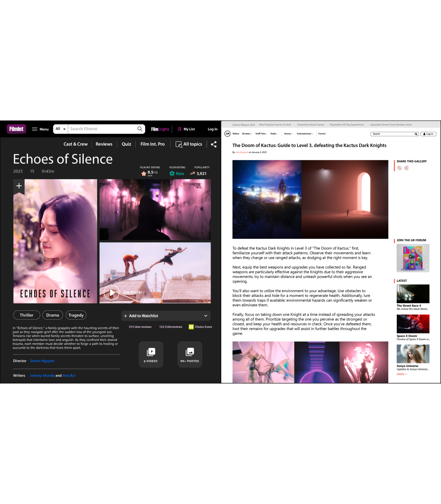
Task: Click the My List bookmark icon
Action: (x=180, y=129)
